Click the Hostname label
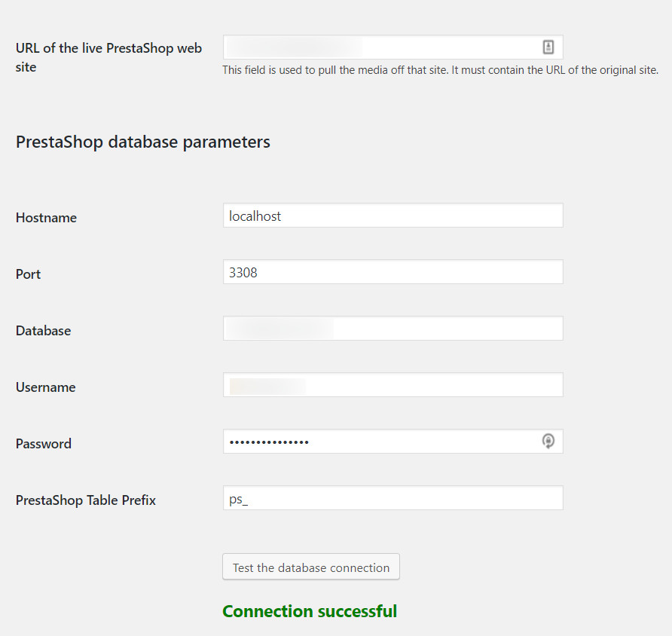Screen dimensions: 672x636 point(46,218)
